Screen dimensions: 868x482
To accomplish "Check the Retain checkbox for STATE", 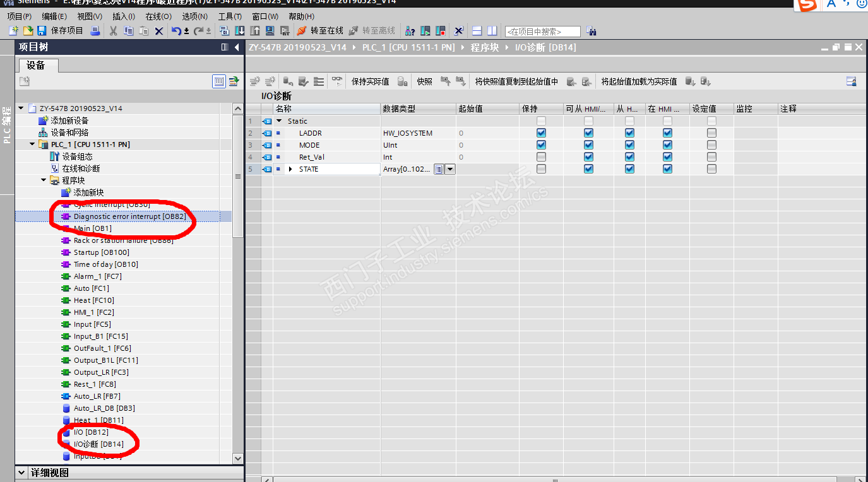I will tap(541, 169).
